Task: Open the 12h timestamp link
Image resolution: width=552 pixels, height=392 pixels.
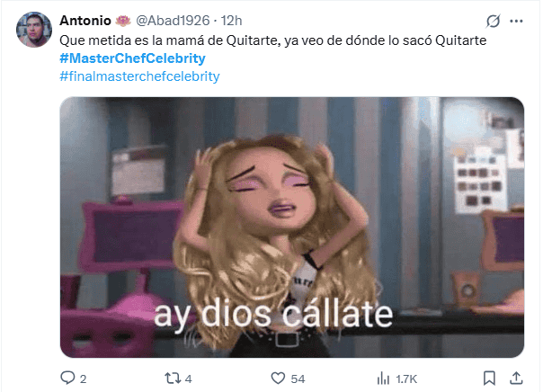Action: [231, 21]
